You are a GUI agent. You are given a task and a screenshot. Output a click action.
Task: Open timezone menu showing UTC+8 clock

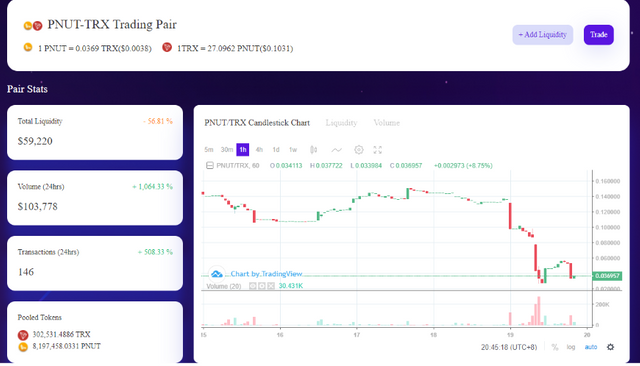coord(509,347)
